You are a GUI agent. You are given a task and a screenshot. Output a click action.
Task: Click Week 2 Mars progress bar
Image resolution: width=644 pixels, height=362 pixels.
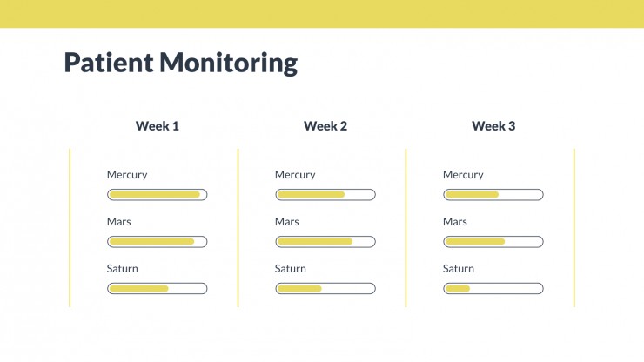click(325, 242)
